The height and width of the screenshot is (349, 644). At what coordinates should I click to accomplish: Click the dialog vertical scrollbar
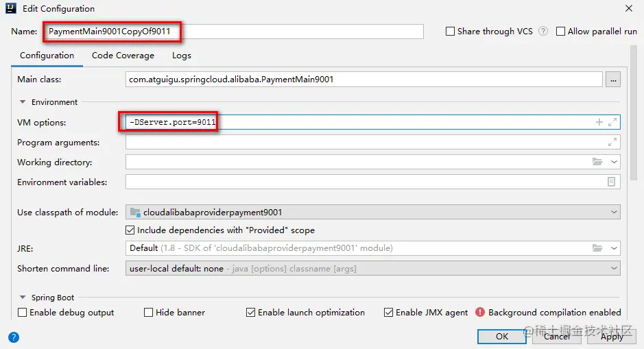[633, 113]
